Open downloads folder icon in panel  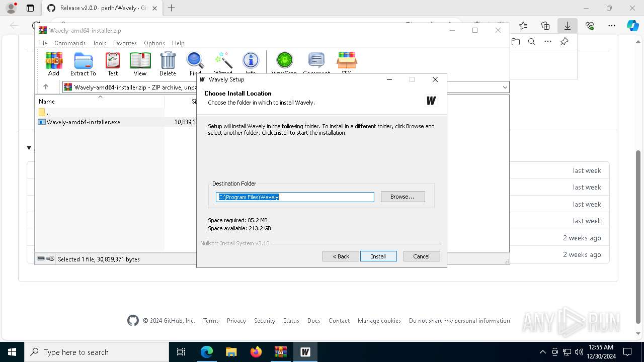tap(515, 42)
